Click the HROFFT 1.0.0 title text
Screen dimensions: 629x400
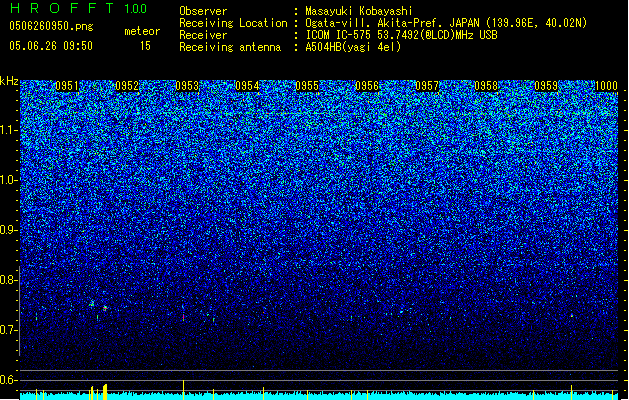pyautogui.click(x=79, y=8)
